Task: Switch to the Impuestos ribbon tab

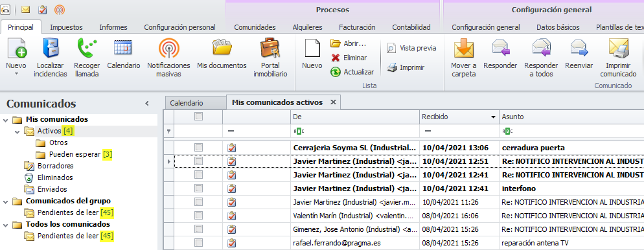Action: 66,27
